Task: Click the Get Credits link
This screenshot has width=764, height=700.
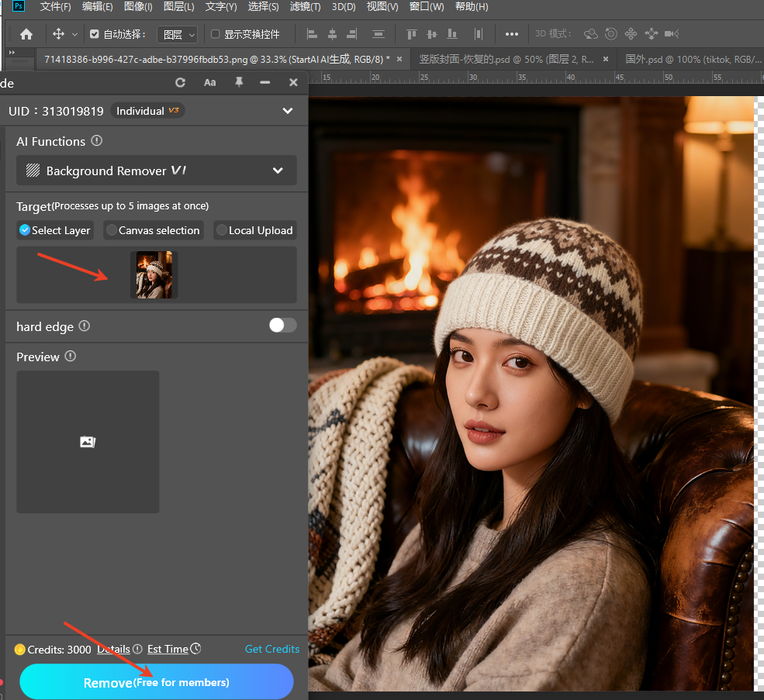Action: tap(272, 649)
